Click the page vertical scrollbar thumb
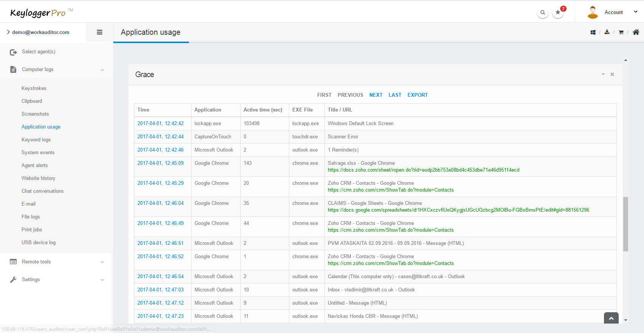 tap(625, 224)
